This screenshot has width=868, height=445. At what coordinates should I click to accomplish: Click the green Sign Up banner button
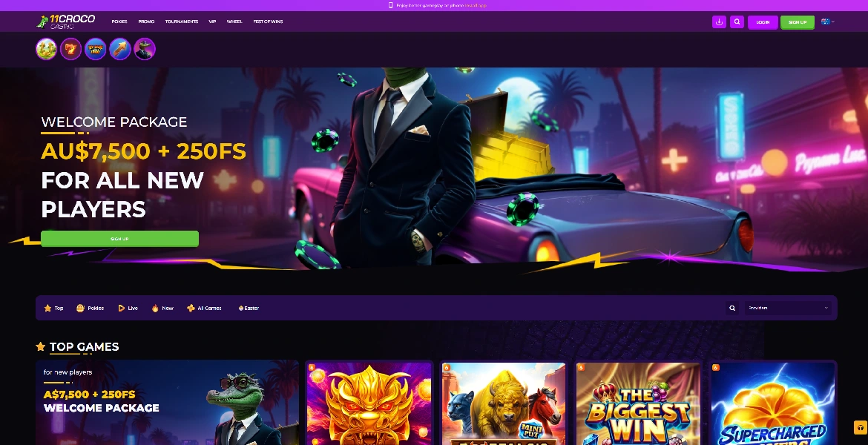pos(119,239)
